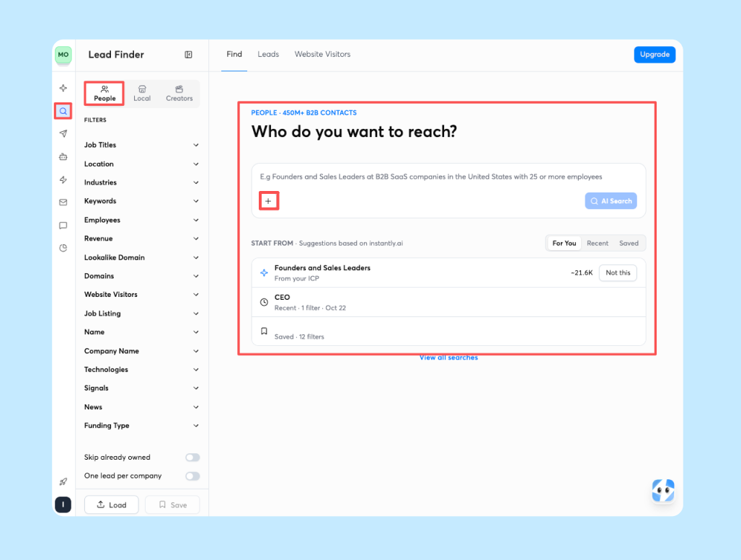Dismiss suggestion with Not this

point(618,272)
